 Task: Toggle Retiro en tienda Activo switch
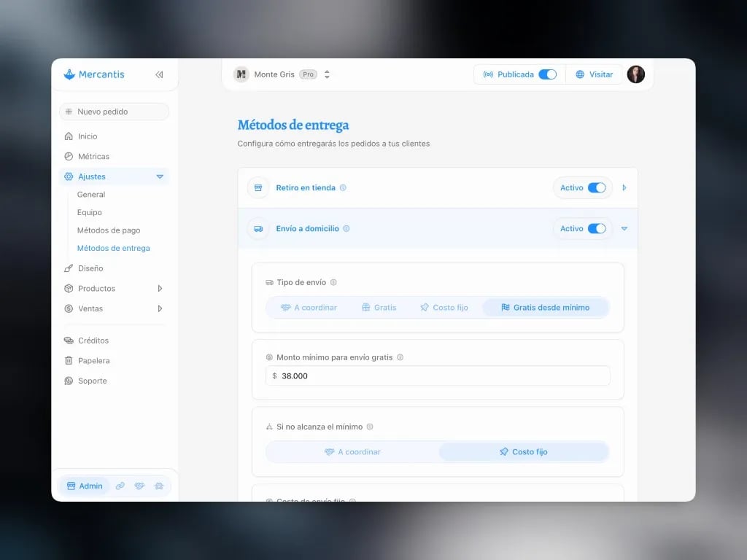(597, 187)
